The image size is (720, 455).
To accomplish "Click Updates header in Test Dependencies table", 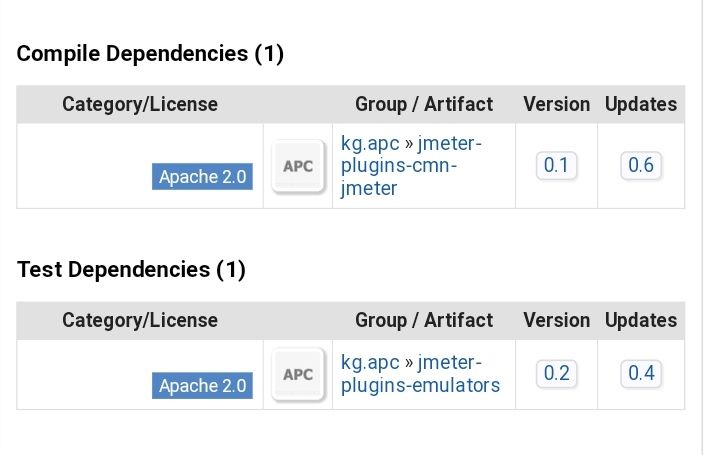I will point(641,320).
